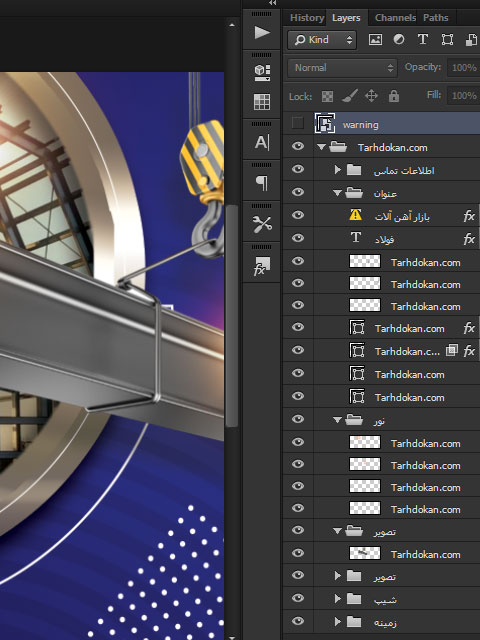Open the Paragraph panel icon
The width and height of the screenshot is (480, 640).
(262, 183)
